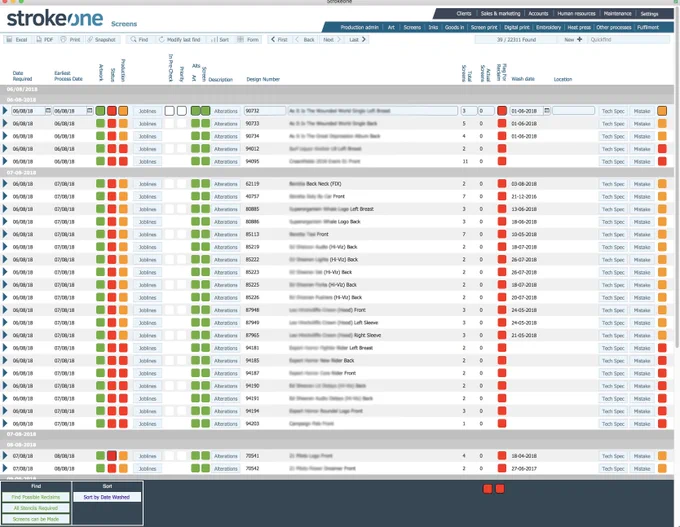The width and height of the screenshot is (680, 527).
Task: Open Alterations for design 87948
Action: pos(226,310)
